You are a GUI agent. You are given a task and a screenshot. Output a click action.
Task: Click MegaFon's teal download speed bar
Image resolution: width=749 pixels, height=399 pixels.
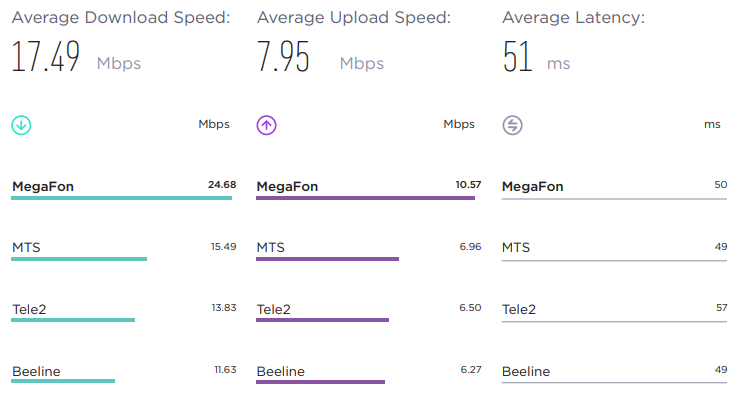121,198
